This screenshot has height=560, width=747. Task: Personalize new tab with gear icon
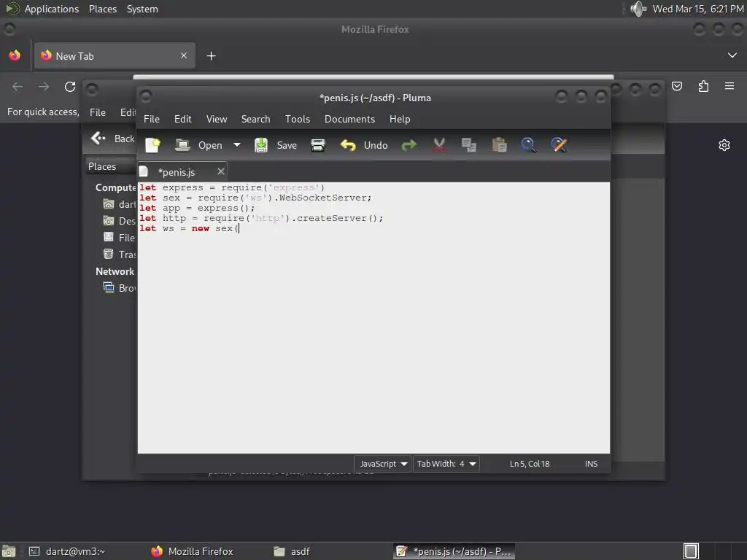[724, 145]
